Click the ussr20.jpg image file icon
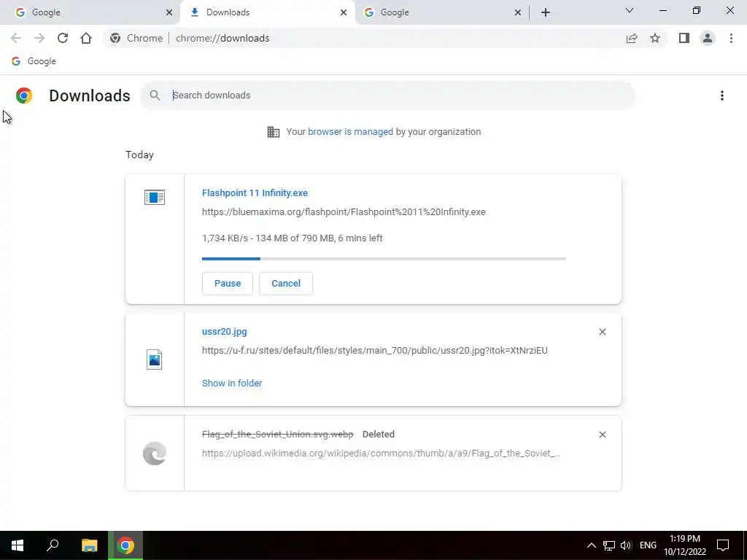Image resolution: width=747 pixels, height=560 pixels. coord(155,359)
